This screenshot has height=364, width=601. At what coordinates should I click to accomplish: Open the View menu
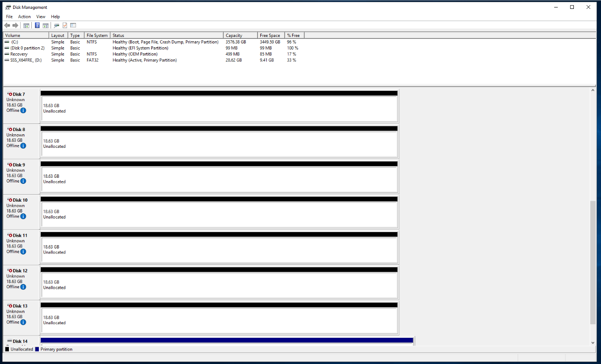pyautogui.click(x=40, y=16)
